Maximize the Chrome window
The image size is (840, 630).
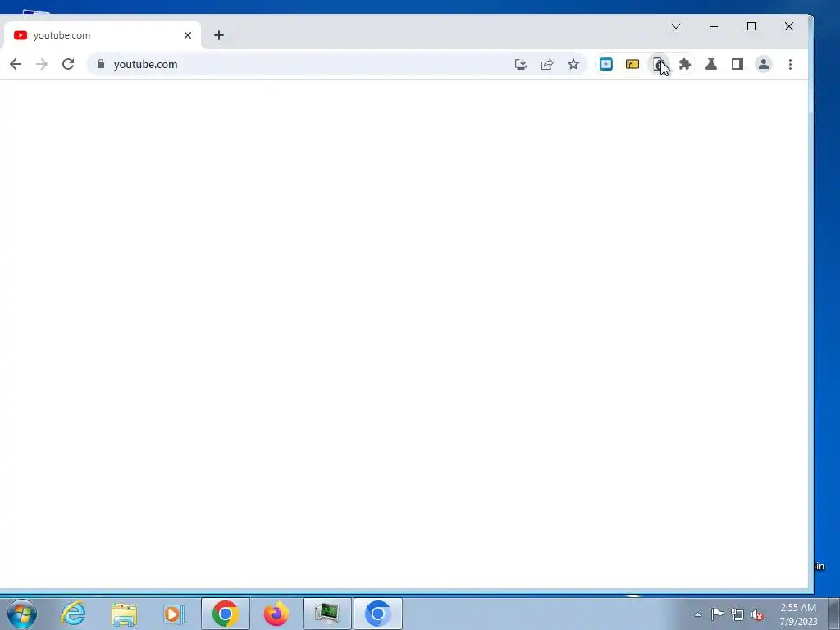(x=751, y=26)
